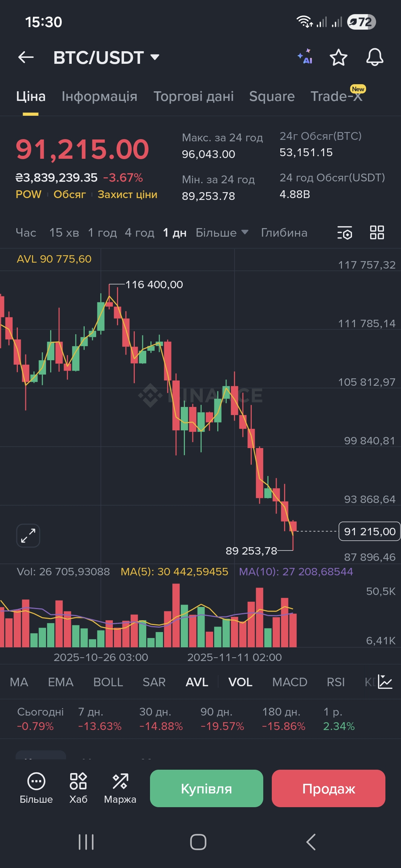Open the AI analysis icon
This screenshot has height=868, width=401.
[305, 57]
